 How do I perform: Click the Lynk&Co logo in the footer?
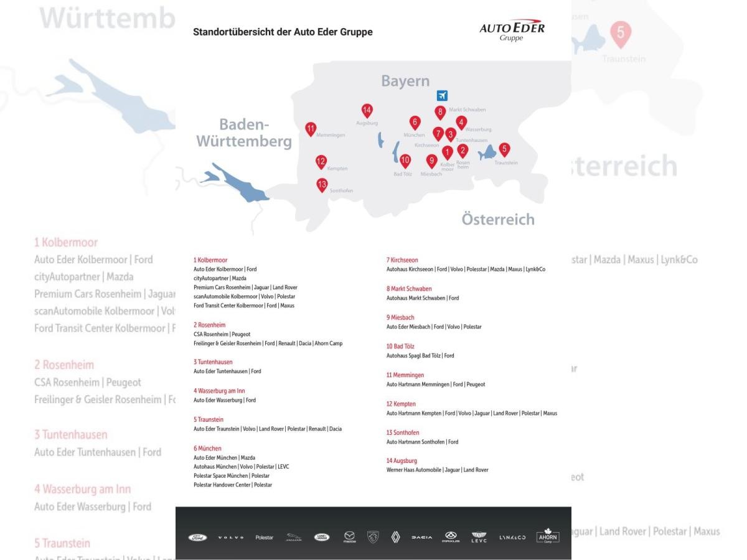pos(514,537)
